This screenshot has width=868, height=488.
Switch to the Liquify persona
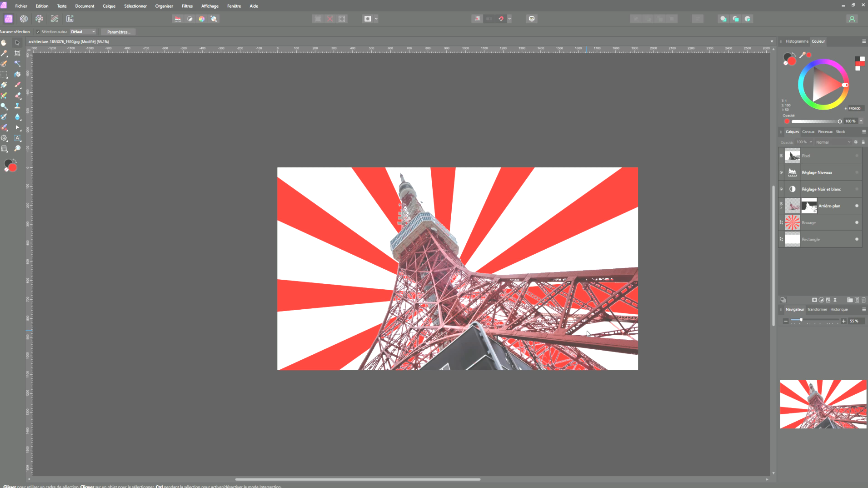(x=24, y=19)
